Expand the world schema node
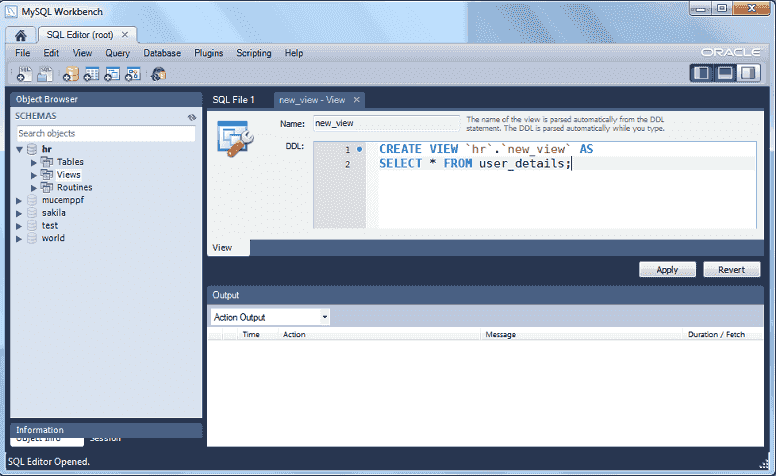This screenshot has width=776, height=476. click(x=19, y=238)
